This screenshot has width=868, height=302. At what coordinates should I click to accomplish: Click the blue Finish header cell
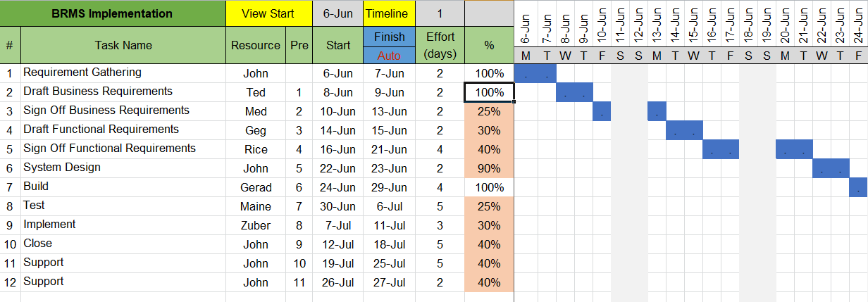tap(389, 37)
